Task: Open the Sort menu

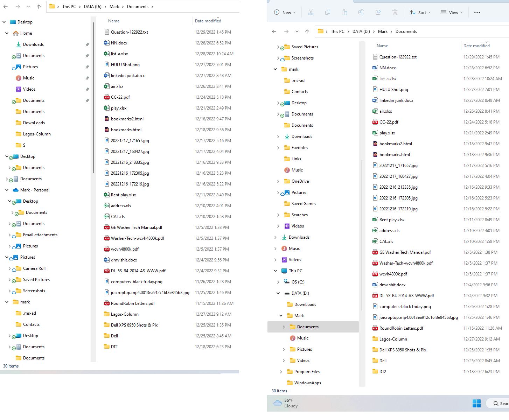Action: pyautogui.click(x=420, y=12)
